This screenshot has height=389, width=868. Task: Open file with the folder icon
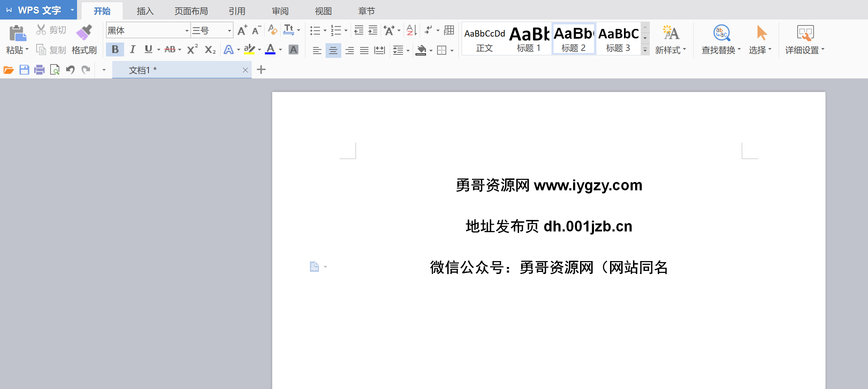coord(9,70)
